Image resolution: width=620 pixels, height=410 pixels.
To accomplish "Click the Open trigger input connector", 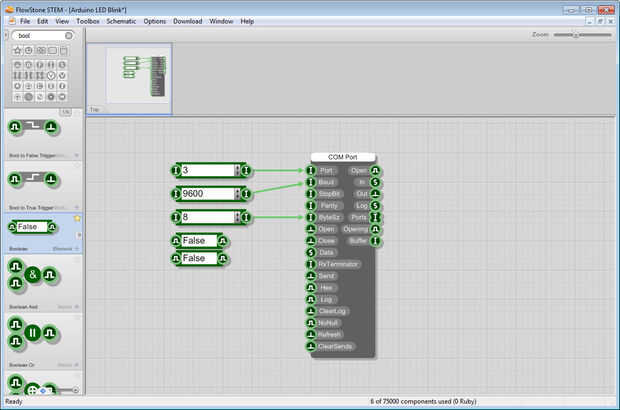I will click(x=311, y=229).
